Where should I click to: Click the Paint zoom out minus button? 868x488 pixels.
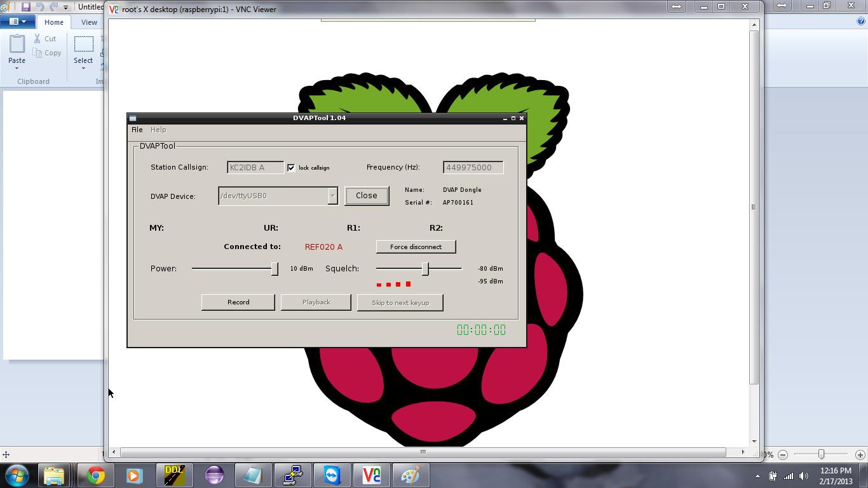tap(783, 454)
